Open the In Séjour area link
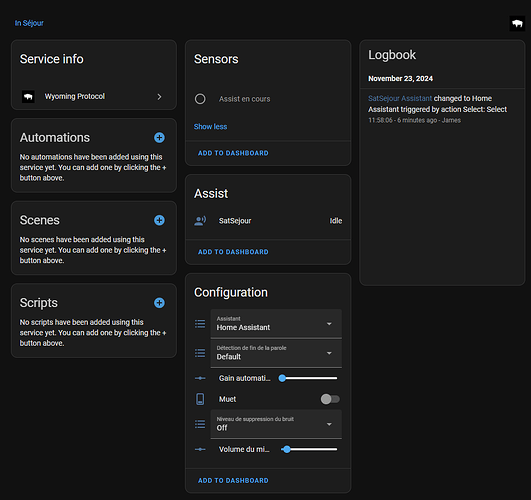 point(29,23)
